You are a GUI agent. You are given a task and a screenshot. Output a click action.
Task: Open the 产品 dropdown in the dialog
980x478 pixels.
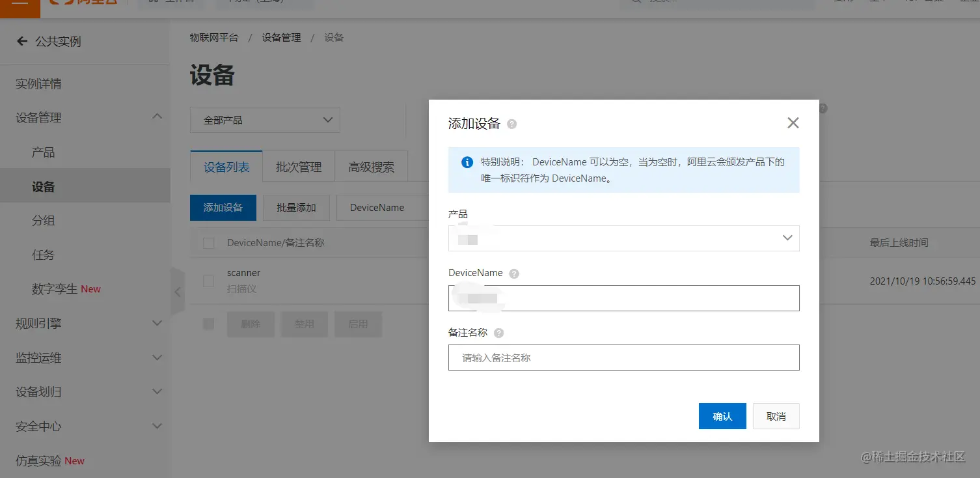(x=623, y=238)
